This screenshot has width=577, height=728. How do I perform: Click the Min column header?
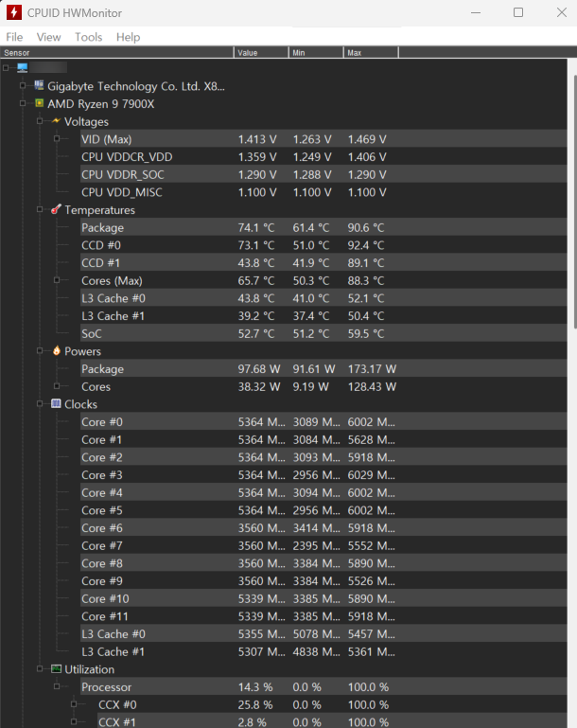[x=316, y=52]
